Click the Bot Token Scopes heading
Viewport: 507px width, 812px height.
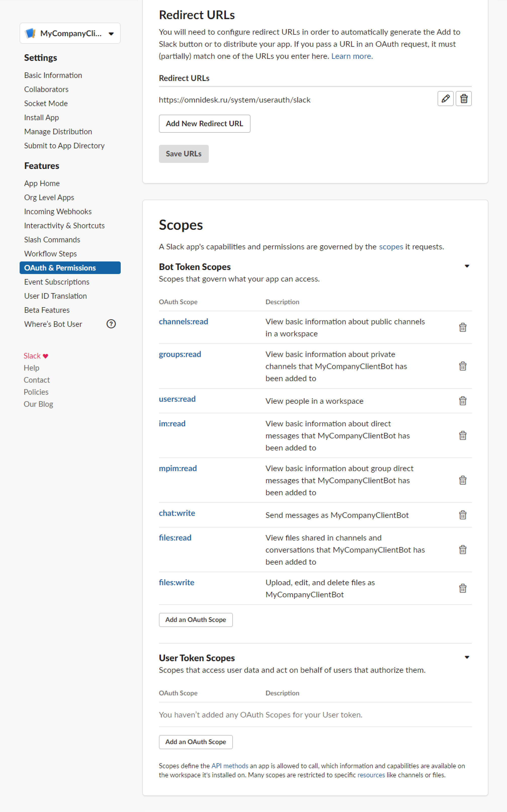point(195,267)
